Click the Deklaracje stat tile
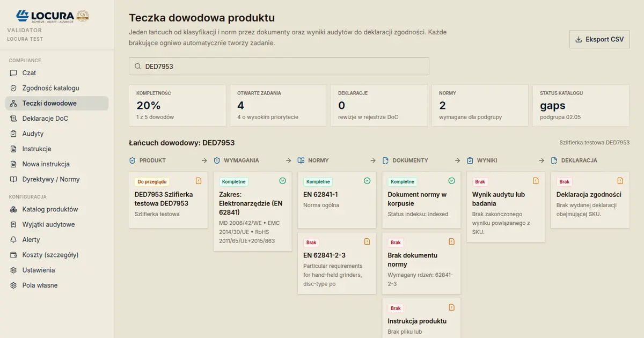Viewport: 644px width, 338px height. click(x=379, y=105)
